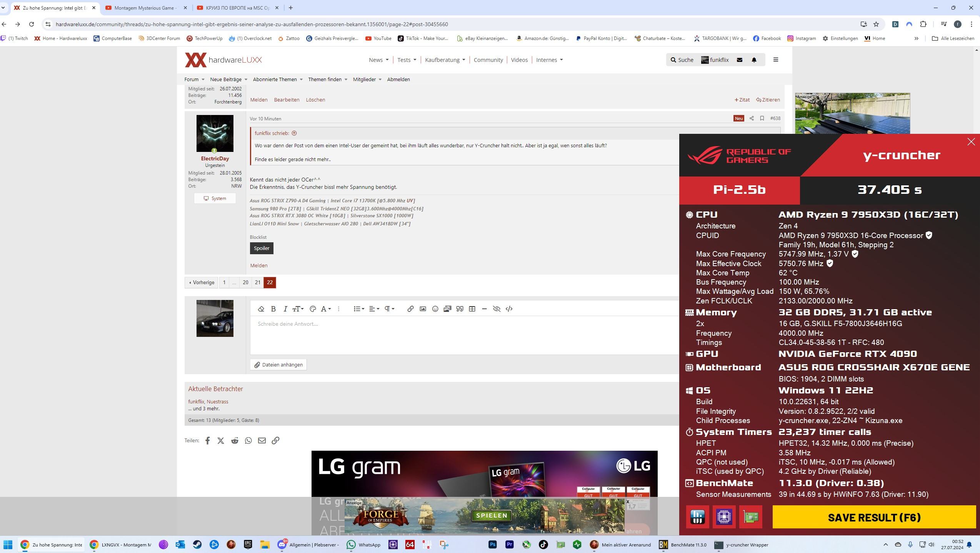Click the insert link icon in editor

[410, 309]
